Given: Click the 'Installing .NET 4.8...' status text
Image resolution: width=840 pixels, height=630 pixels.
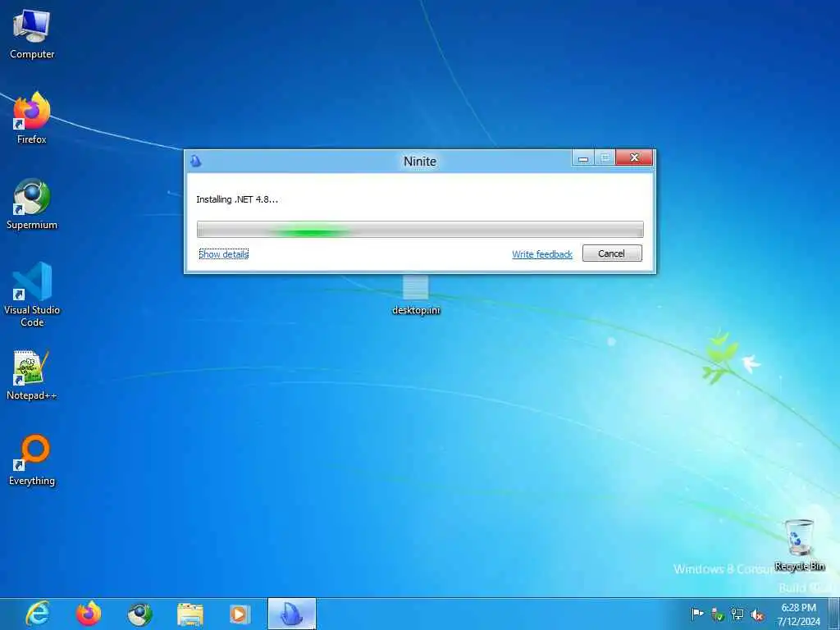Looking at the screenshot, I should coord(237,199).
